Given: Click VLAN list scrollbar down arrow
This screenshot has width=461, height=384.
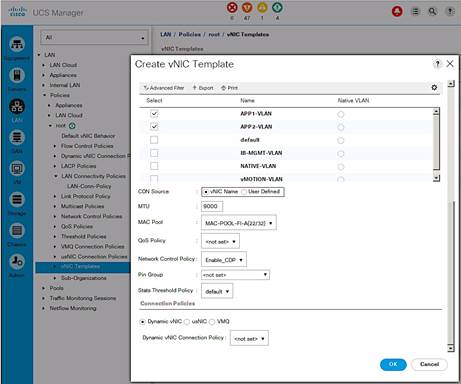Looking at the screenshot, I should coord(436,178).
